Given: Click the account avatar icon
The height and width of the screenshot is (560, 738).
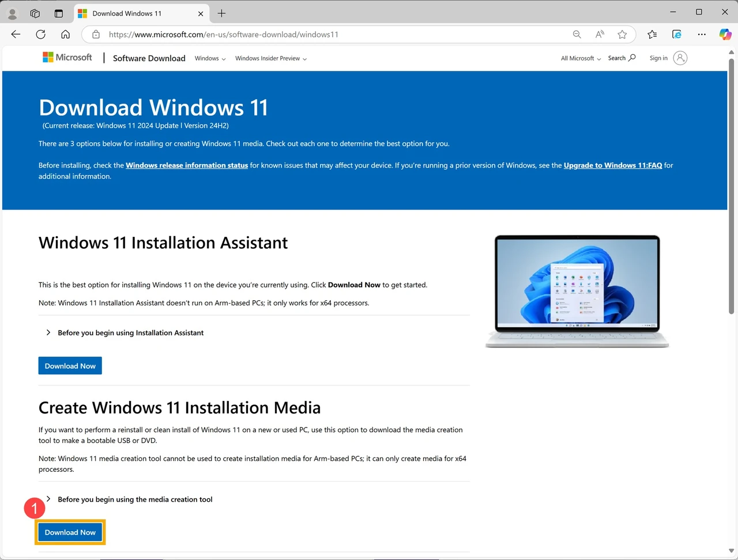Looking at the screenshot, I should [x=680, y=58].
